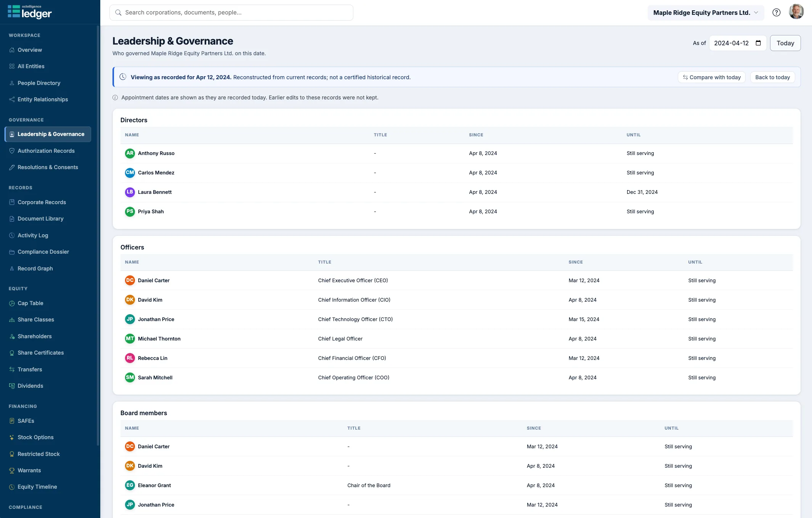Open the help question mark icon
The width and height of the screenshot is (812, 518).
click(x=776, y=13)
